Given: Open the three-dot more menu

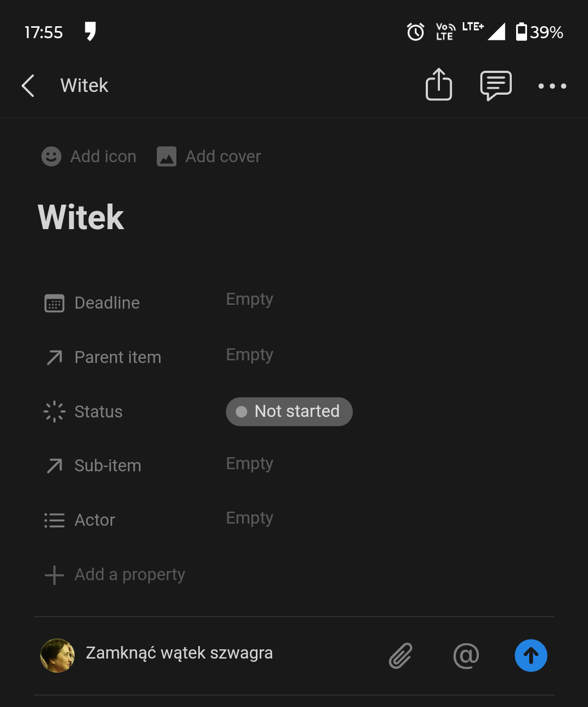Looking at the screenshot, I should (552, 86).
